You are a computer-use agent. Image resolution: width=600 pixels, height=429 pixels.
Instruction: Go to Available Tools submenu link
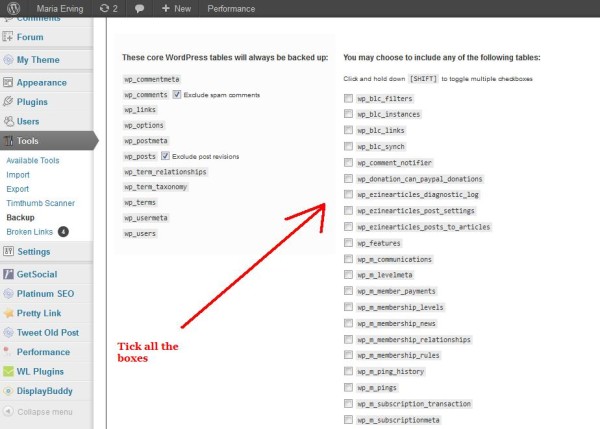tap(33, 160)
